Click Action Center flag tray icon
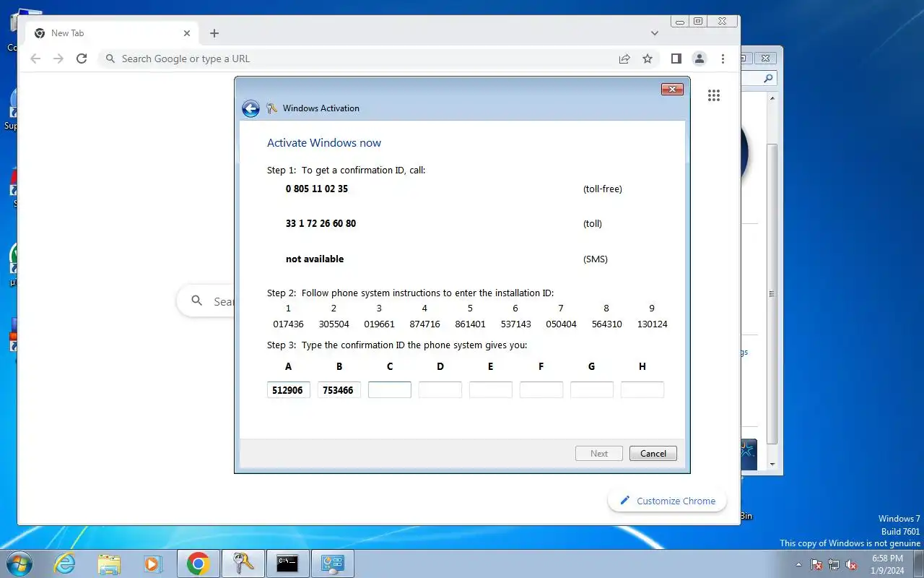 click(816, 564)
